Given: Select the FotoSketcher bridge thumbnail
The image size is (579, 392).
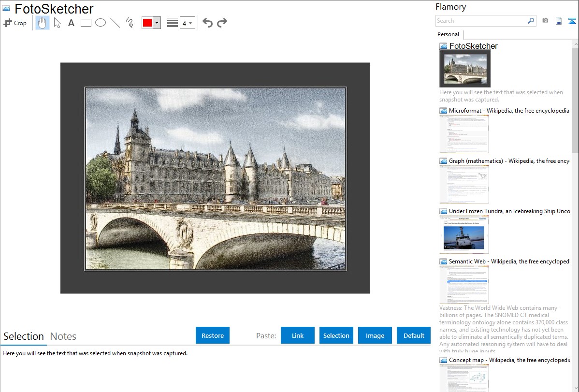Looking at the screenshot, I should 465,69.
